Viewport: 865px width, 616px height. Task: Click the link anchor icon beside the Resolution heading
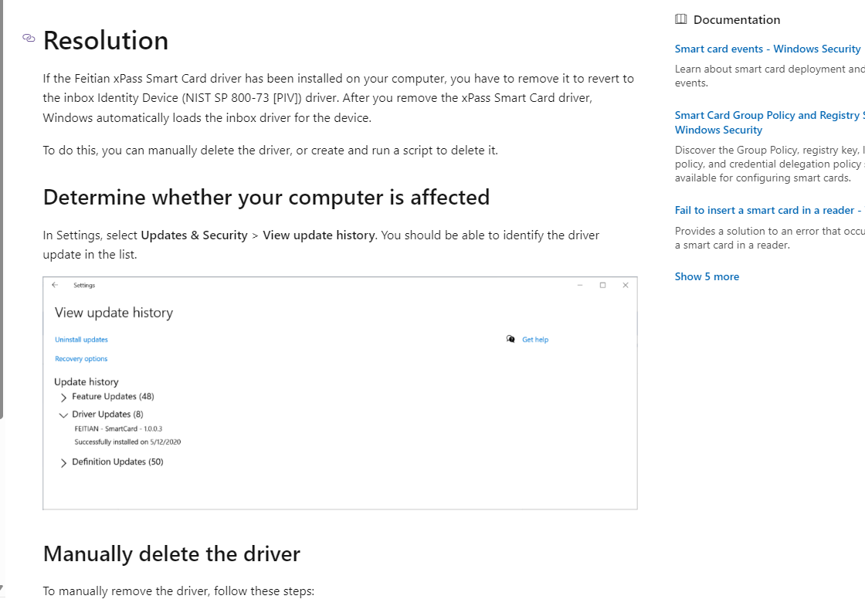coord(29,37)
